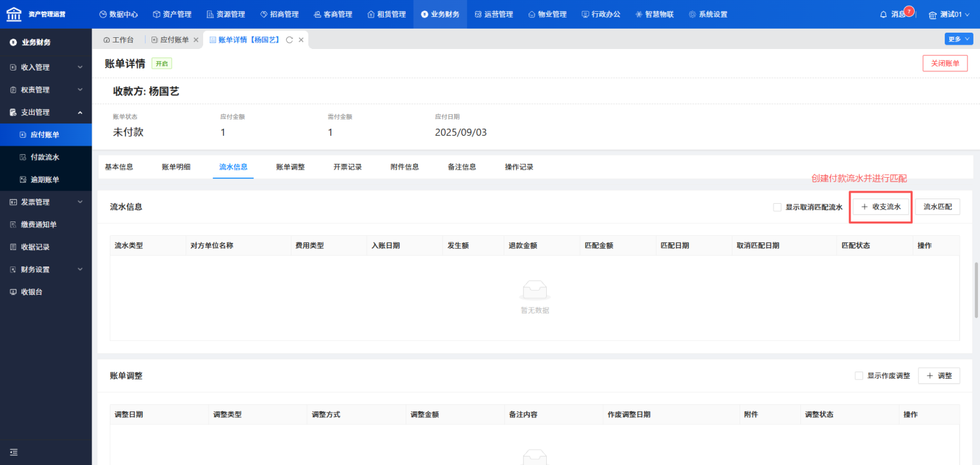Expand the 权责管理 sidebar group

pyautogui.click(x=46, y=89)
